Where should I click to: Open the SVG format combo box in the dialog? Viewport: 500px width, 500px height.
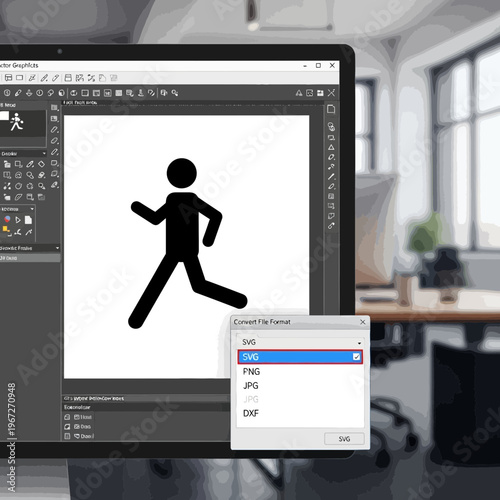point(301,342)
